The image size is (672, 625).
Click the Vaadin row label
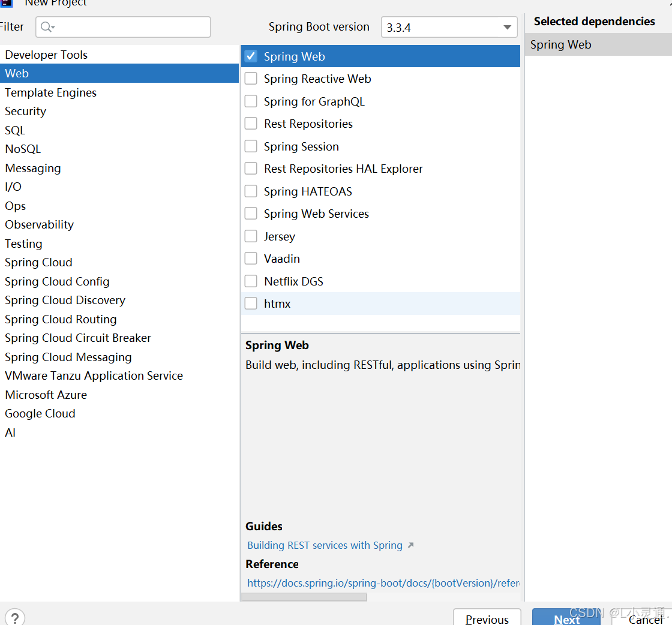282,259
